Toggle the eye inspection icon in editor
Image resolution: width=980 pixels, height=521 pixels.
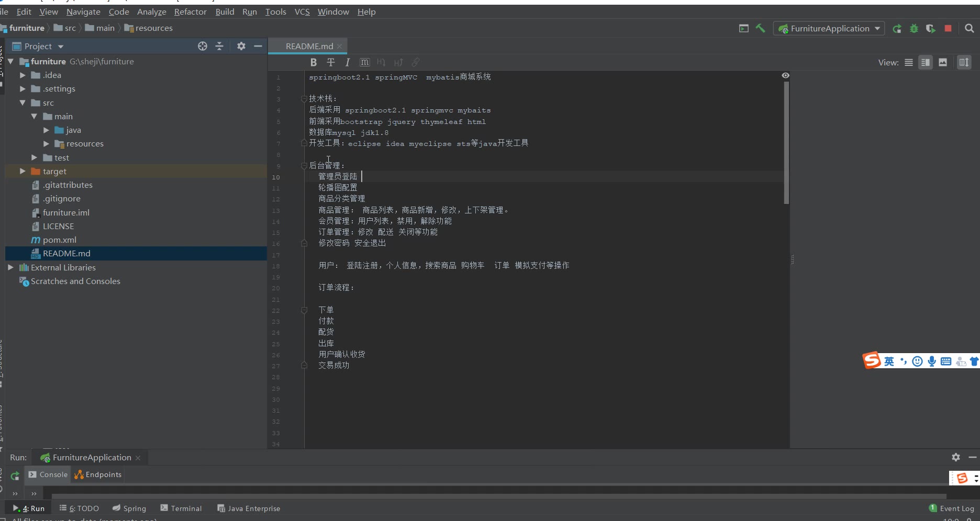point(786,75)
